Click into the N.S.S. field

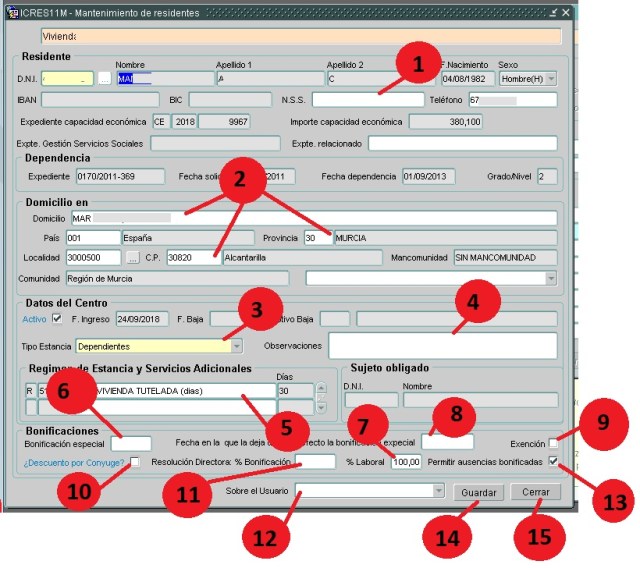click(x=367, y=100)
